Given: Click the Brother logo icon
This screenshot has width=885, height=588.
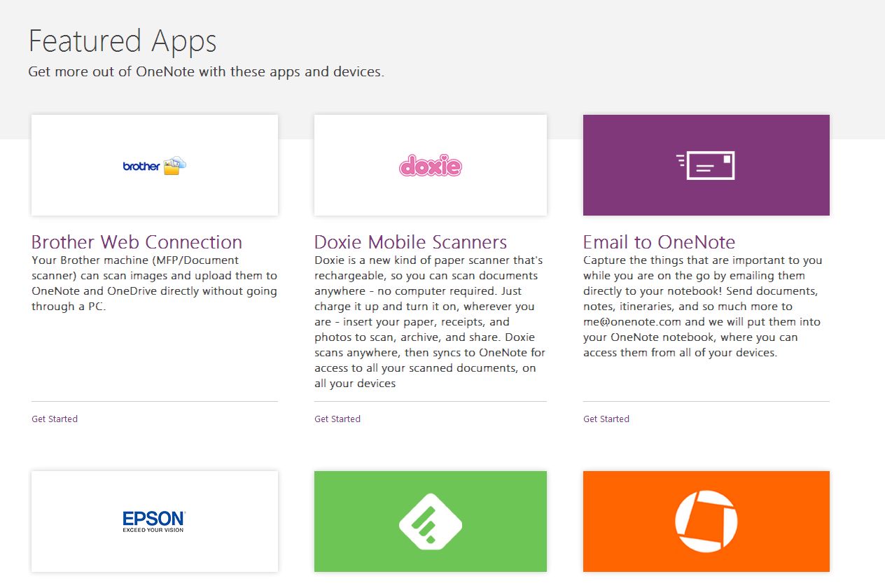Looking at the screenshot, I should pyautogui.click(x=155, y=166).
